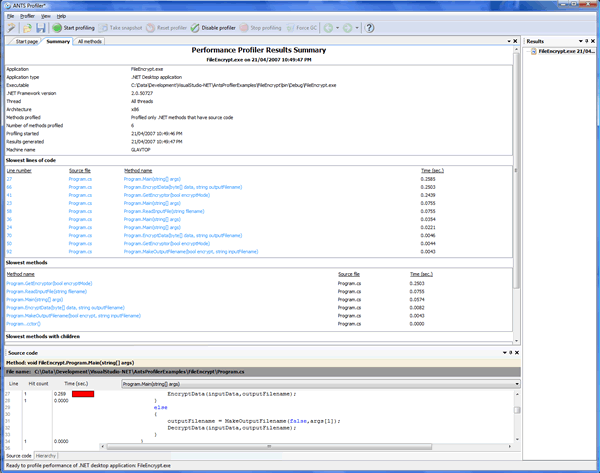This screenshot has width=600, height=473.
Task: Close the Results panel
Action: coord(593,41)
